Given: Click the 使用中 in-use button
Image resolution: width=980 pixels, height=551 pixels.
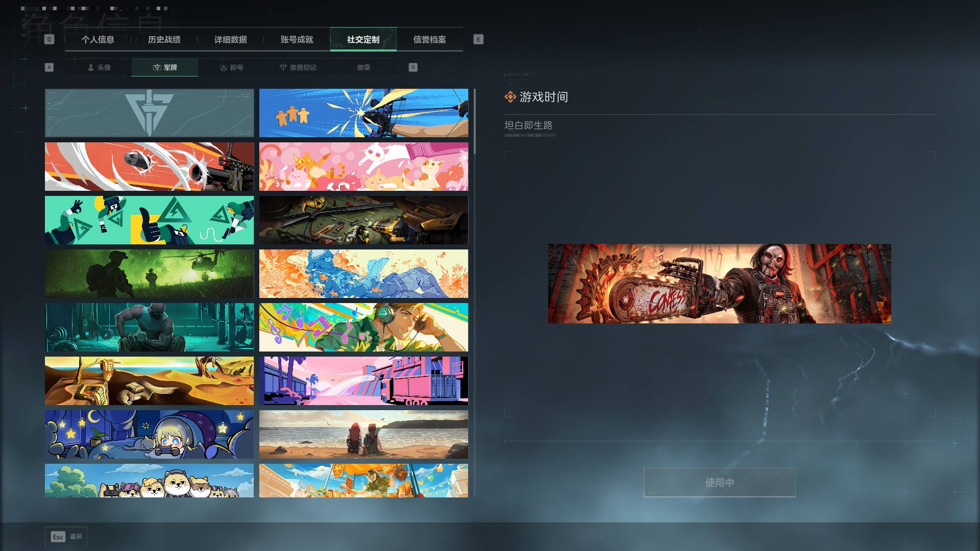Looking at the screenshot, I should point(720,482).
